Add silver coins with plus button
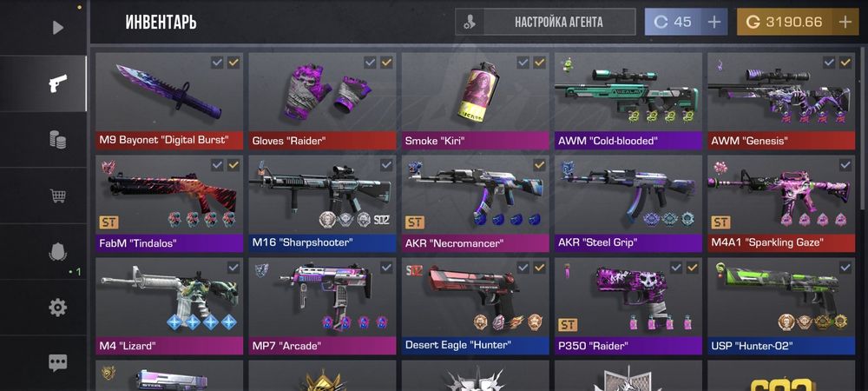 [x=714, y=22]
